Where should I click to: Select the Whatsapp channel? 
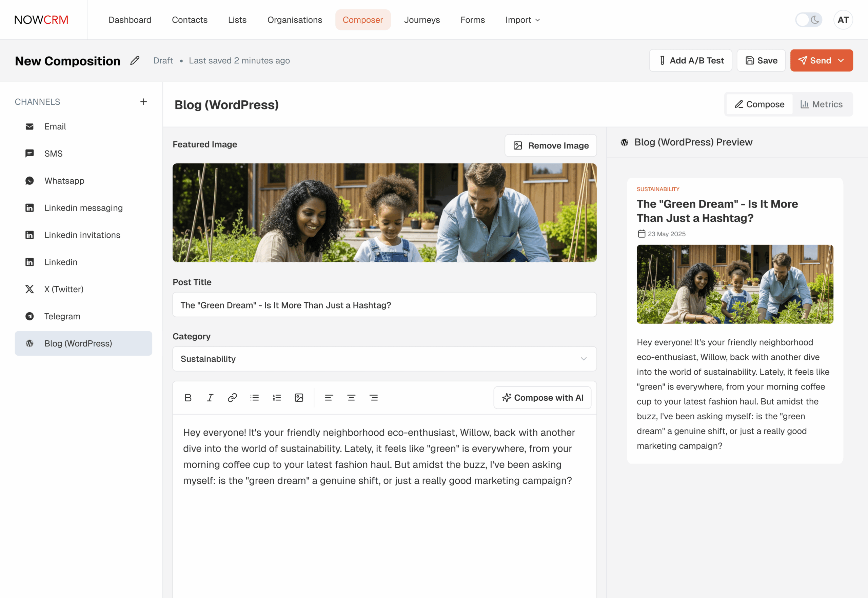(83, 181)
